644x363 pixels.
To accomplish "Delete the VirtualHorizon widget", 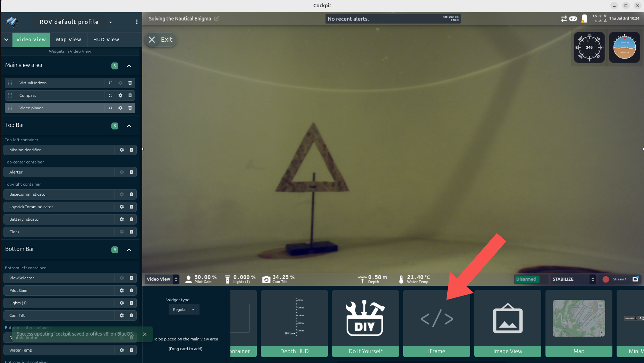I will click(x=130, y=83).
